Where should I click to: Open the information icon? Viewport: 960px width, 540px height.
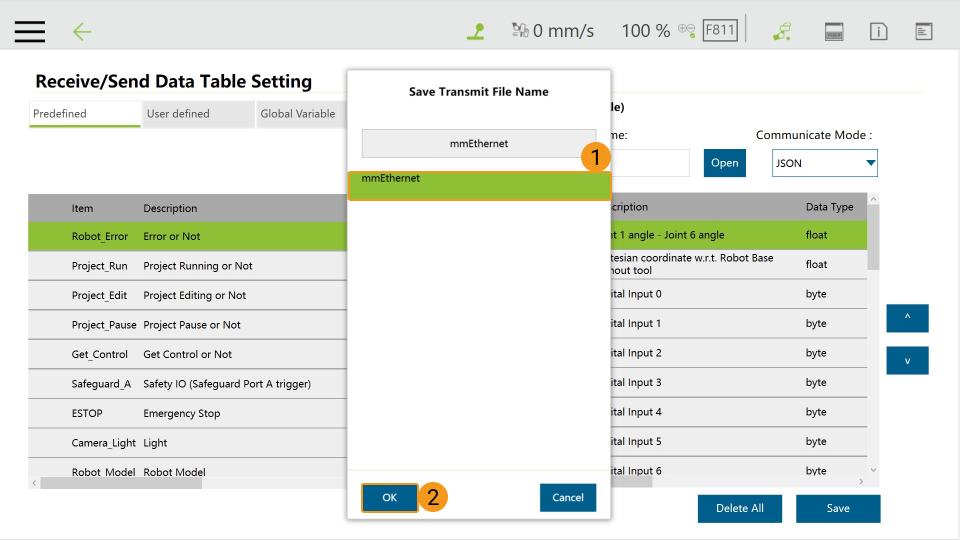pos(879,31)
